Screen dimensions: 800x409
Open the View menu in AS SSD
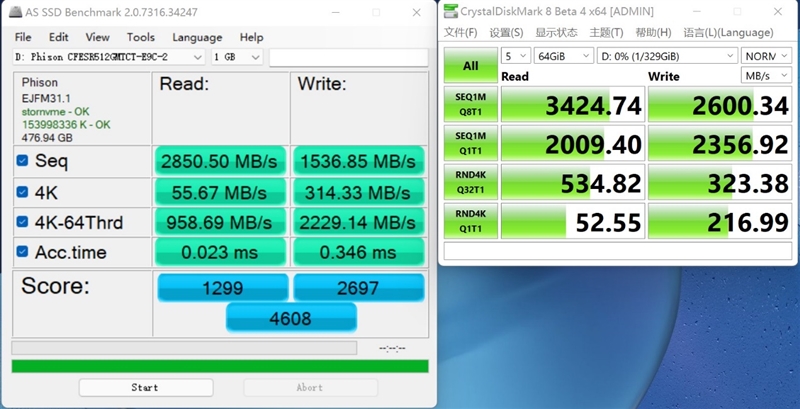[97, 37]
